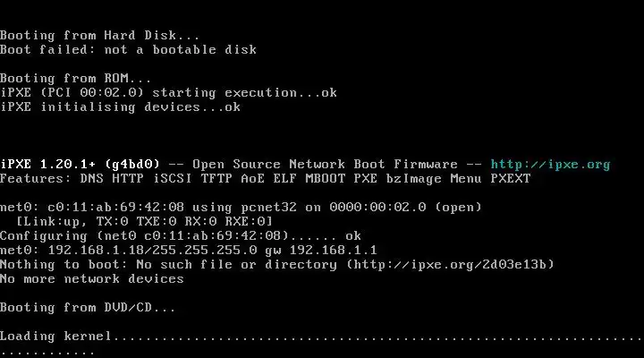This screenshot has height=358, width=644.
Task: Click the 'Nothing to boot' error text
Action: click(55, 265)
